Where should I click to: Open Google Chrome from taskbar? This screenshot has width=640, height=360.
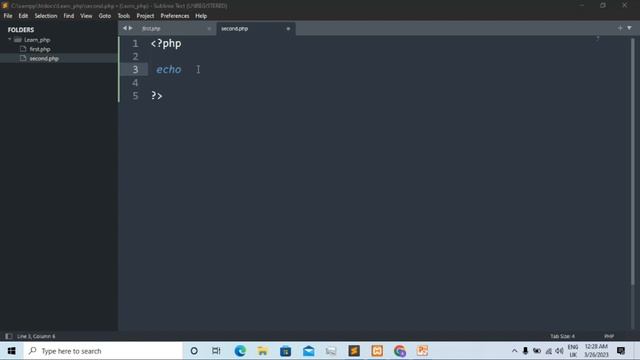click(400, 351)
